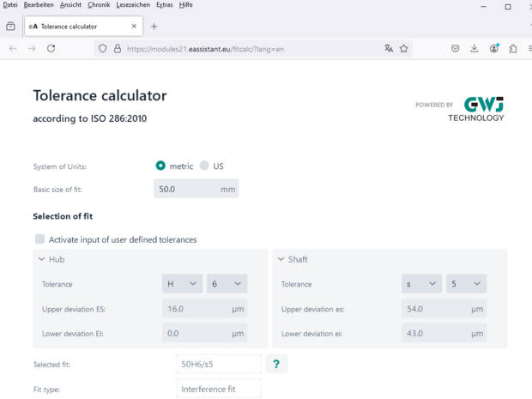This screenshot has height=399, width=532.
Task: Click the translate page icon in address bar
Action: (x=388, y=49)
